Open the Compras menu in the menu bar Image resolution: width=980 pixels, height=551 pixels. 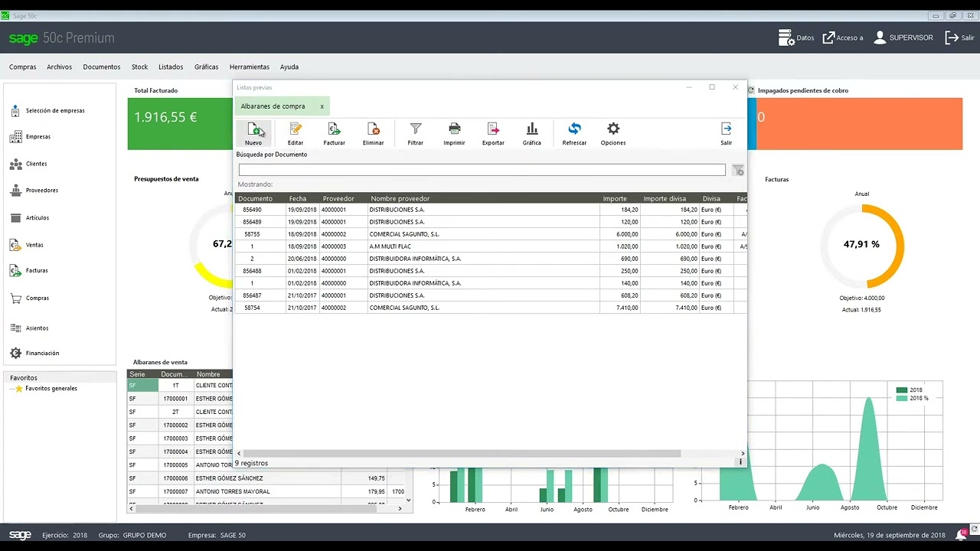point(23,67)
